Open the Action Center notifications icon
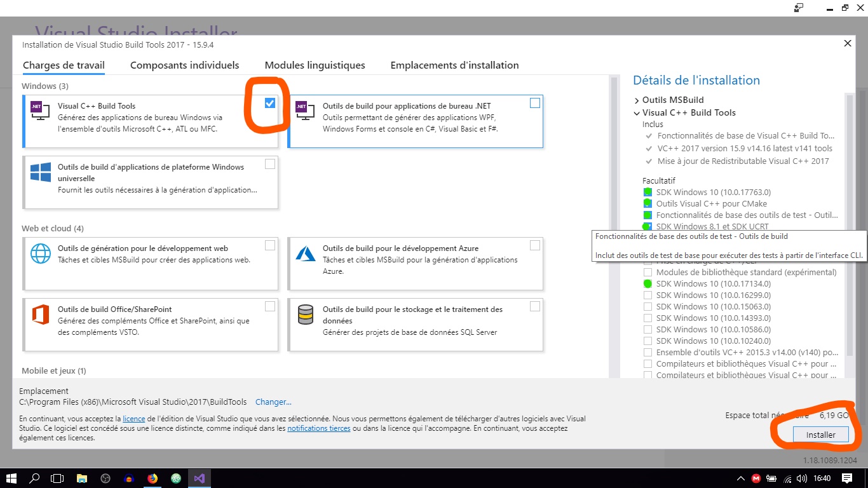This screenshot has height=488, width=868. 847,478
